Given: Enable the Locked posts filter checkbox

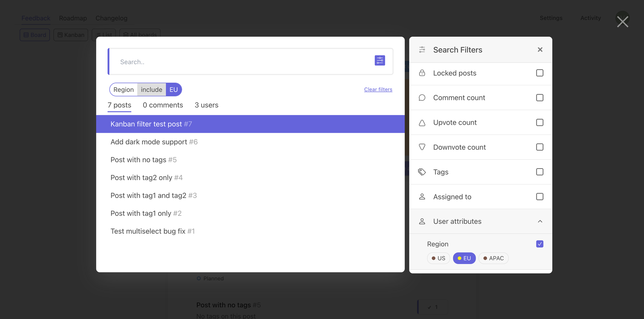Looking at the screenshot, I should coord(540,73).
